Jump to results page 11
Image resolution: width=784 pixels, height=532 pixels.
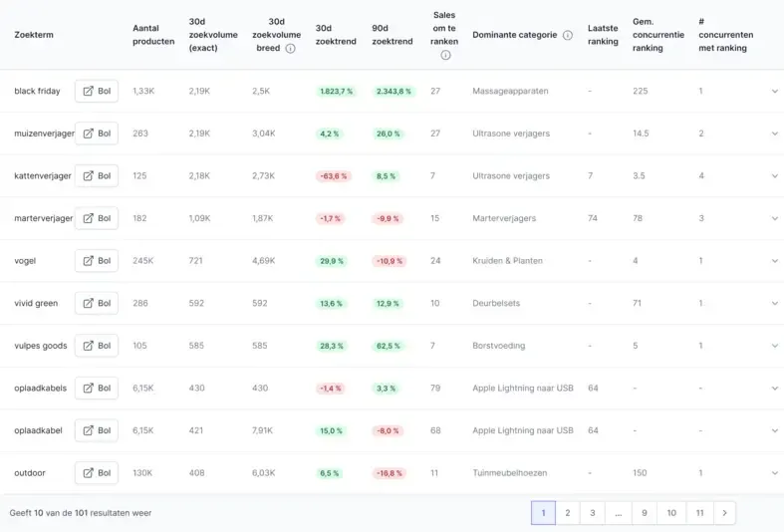[x=699, y=513]
